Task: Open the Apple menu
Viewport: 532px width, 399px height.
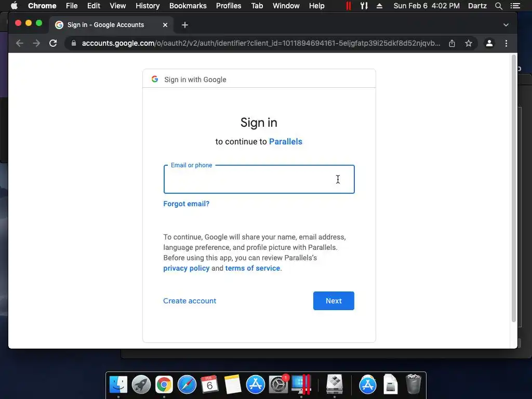Action: (14, 6)
